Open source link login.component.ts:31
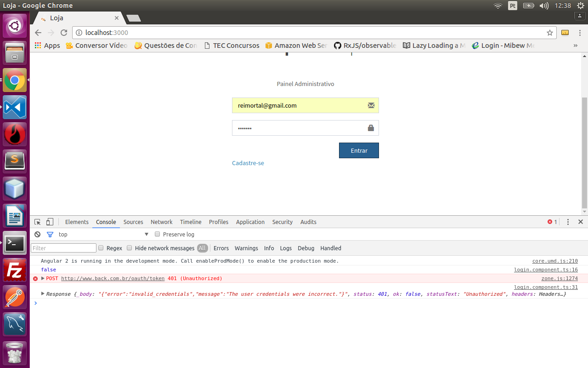Image resolution: width=588 pixels, height=368 pixels. (x=546, y=287)
